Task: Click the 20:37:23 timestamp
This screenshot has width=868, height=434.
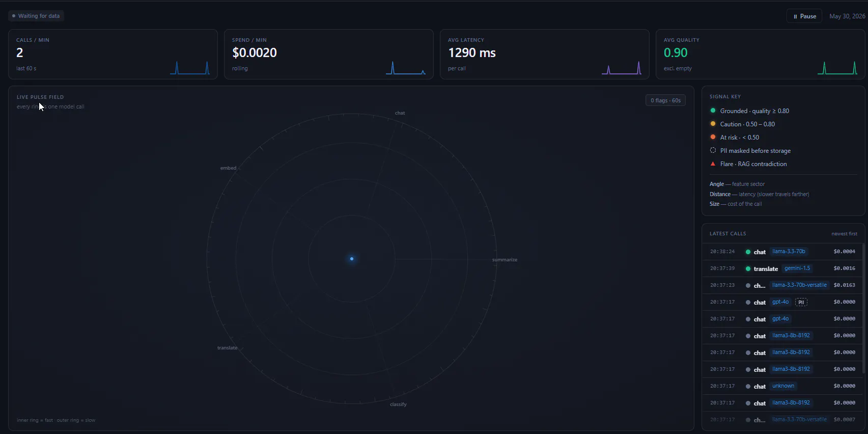Action: click(x=722, y=285)
